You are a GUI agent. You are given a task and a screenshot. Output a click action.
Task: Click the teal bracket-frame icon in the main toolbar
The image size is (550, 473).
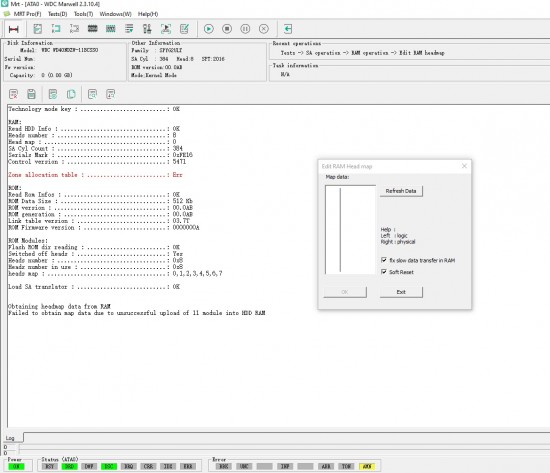pyautogui.click(x=56, y=29)
